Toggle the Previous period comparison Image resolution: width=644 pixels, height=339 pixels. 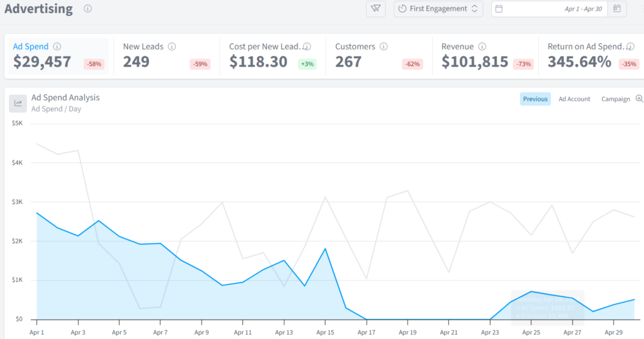tap(535, 99)
